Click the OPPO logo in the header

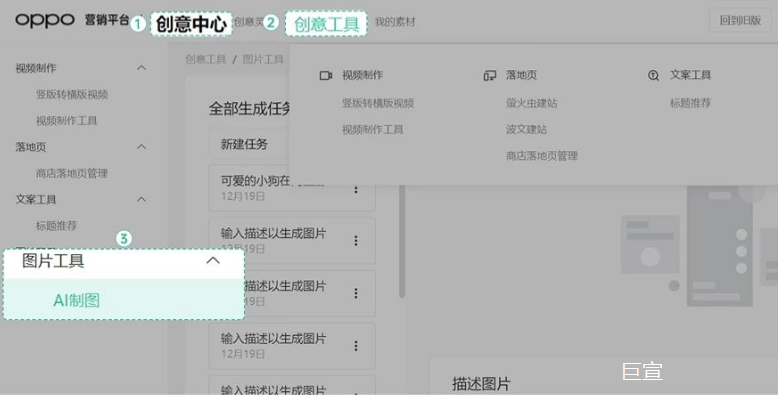point(45,20)
